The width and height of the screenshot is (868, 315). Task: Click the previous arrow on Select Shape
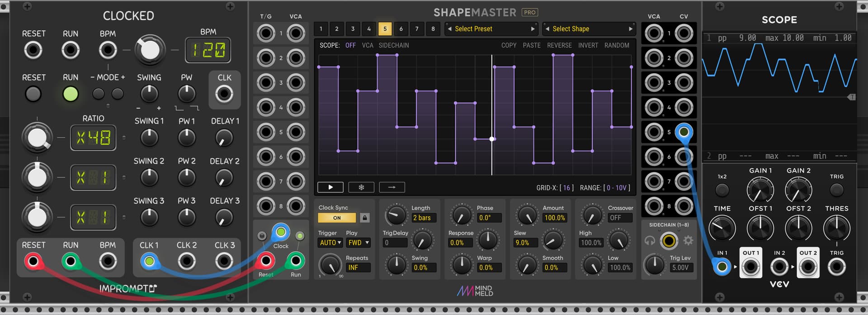point(547,29)
